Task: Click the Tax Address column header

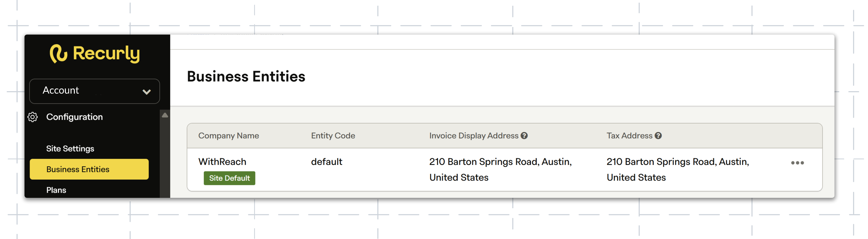Action: (x=629, y=136)
